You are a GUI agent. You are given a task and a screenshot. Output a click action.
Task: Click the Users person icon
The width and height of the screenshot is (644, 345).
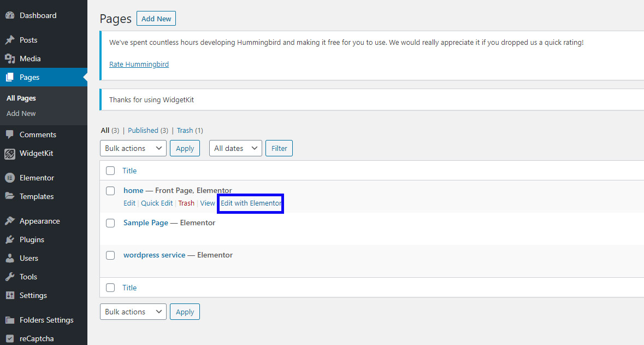pos(10,258)
